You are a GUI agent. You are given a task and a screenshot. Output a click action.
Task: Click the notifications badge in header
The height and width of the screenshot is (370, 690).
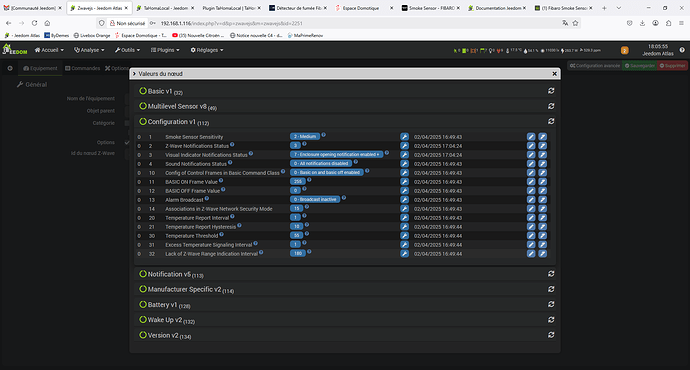(x=624, y=51)
